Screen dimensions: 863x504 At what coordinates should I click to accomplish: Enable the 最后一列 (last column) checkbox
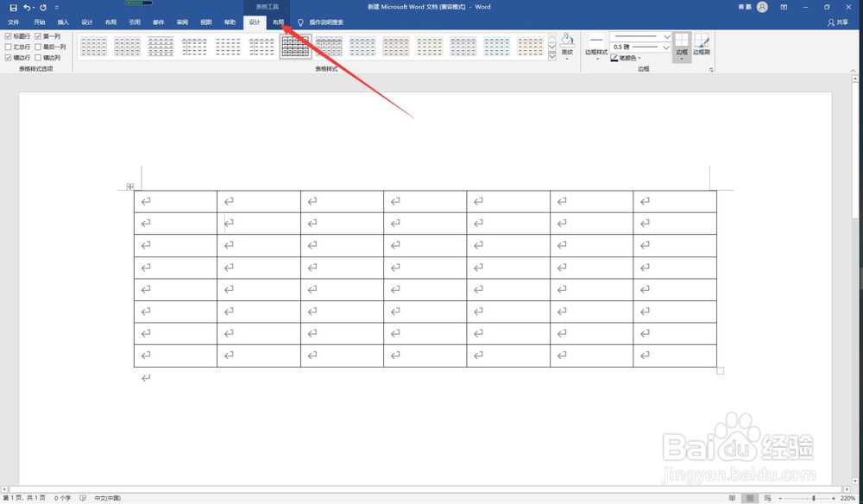coord(38,47)
